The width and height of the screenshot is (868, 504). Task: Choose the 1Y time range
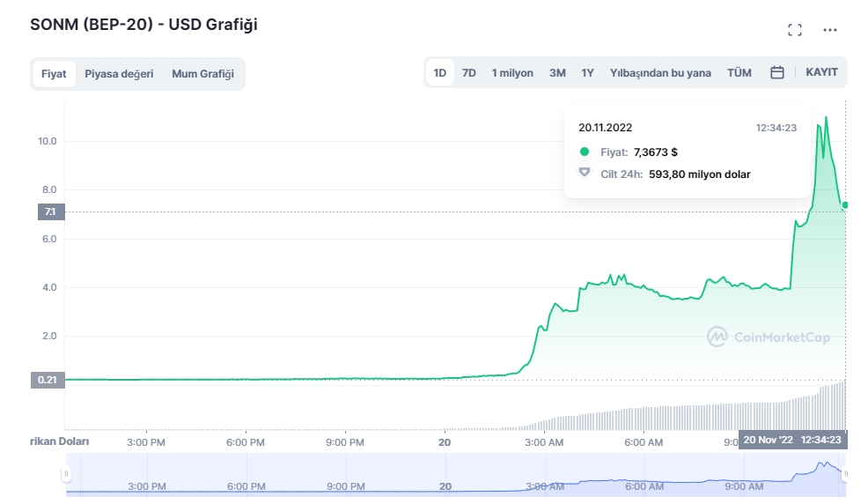pos(587,73)
